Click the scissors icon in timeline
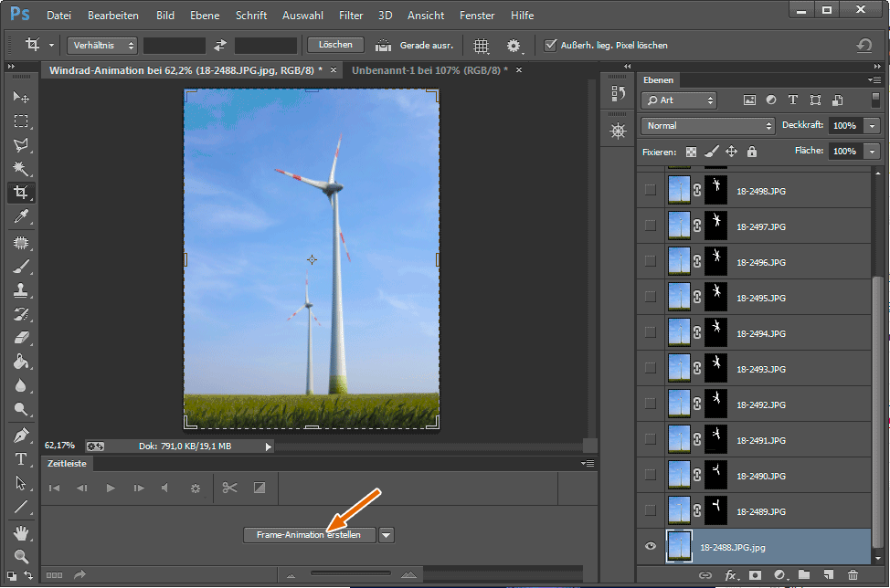This screenshot has width=890, height=588. pos(229,488)
